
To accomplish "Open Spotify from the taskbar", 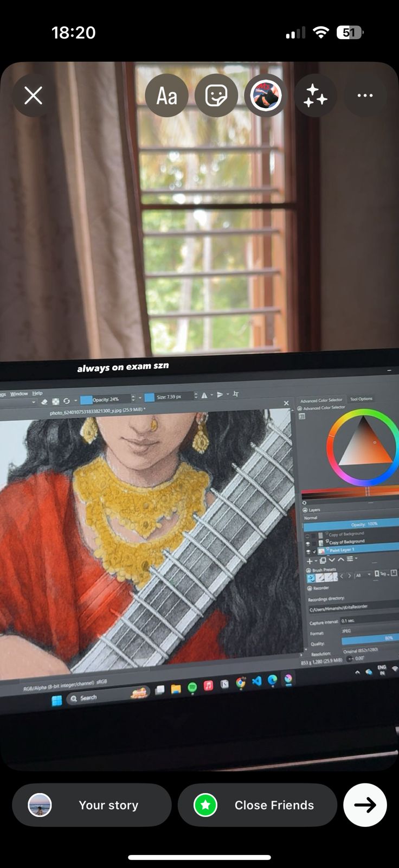I will (192, 687).
